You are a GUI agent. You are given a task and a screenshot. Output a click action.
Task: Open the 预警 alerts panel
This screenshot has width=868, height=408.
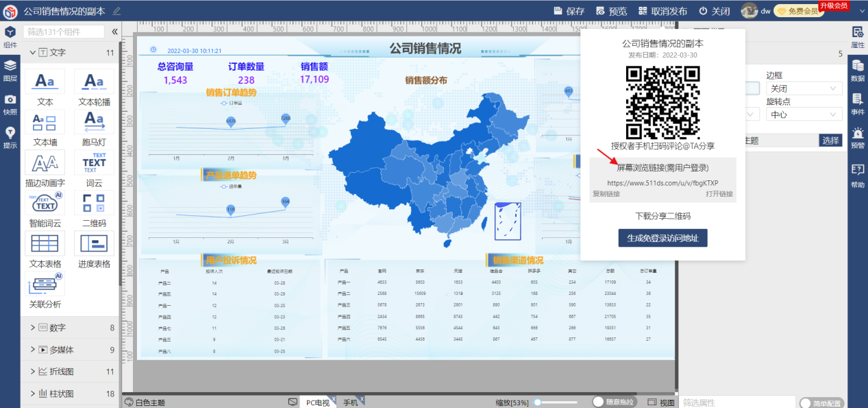pyautogui.click(x=858, y=138)
